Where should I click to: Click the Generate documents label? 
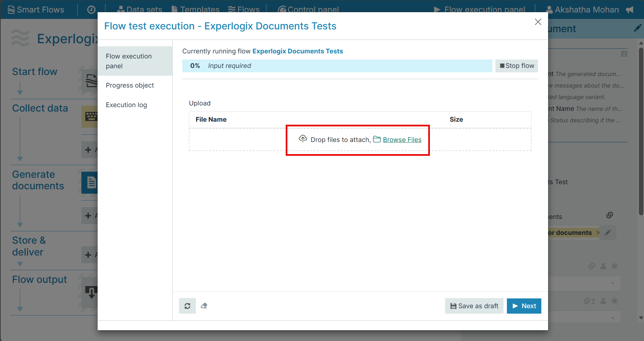tap(38, 180)
